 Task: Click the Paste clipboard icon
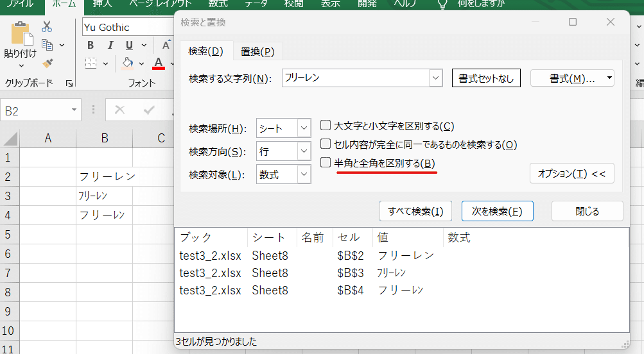(21, 33)
